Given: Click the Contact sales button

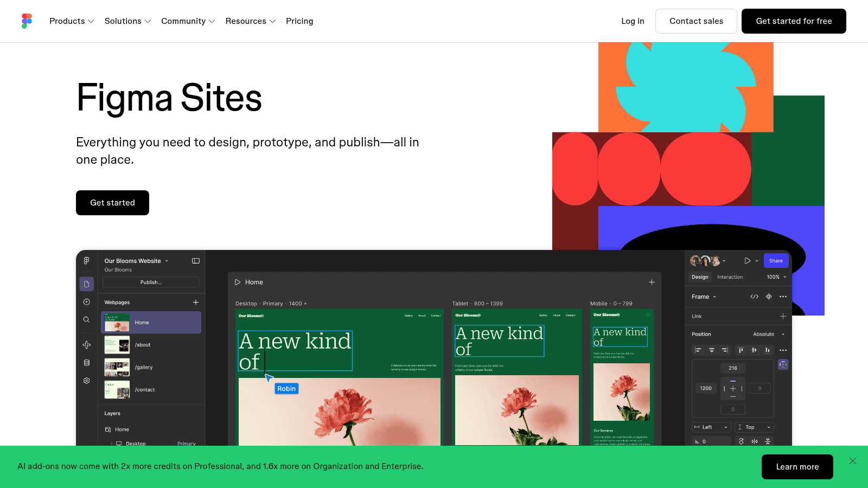Looking at the screenshot, I should click(696, 21).
